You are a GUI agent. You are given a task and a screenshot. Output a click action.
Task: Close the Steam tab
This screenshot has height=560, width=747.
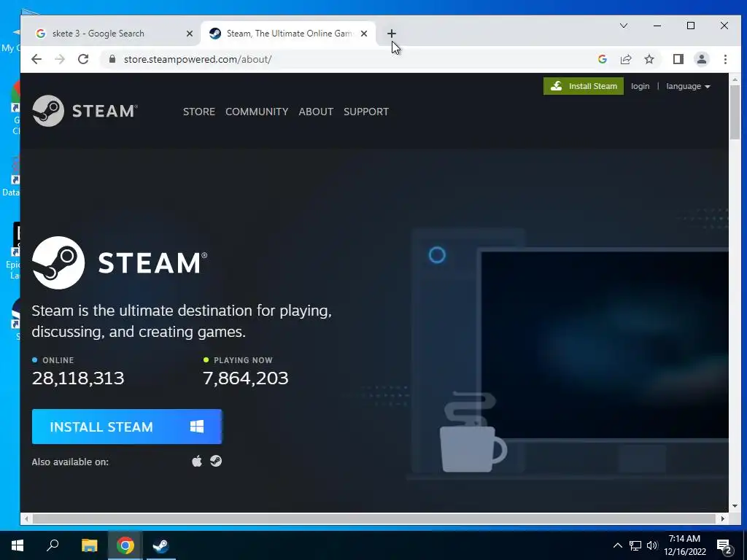pos(364,34)
